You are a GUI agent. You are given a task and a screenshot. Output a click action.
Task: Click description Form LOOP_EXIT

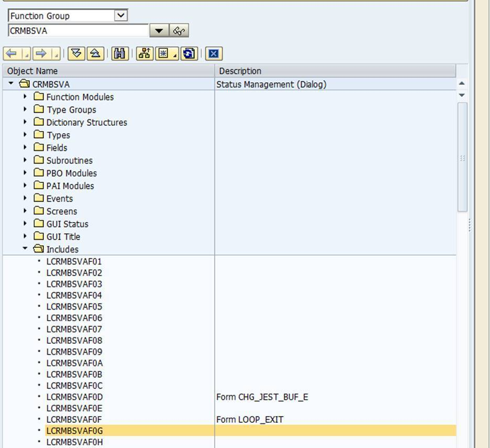[250, 420]
